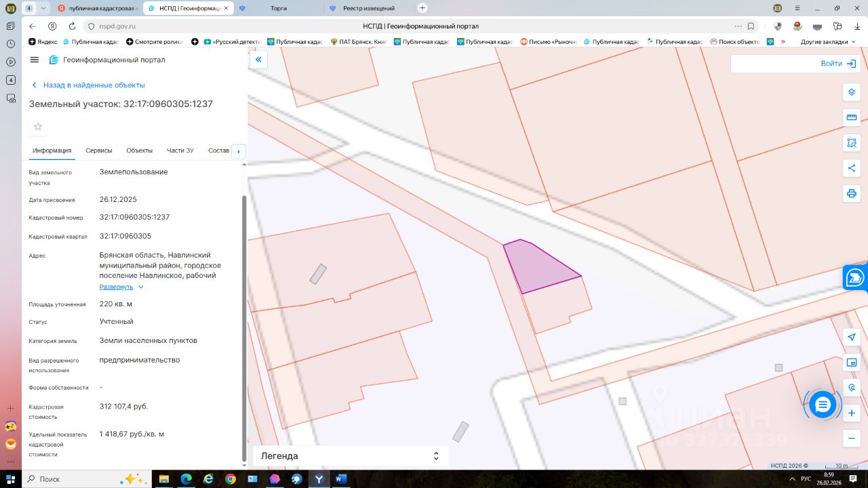
Task: Switch keyboard language РУС in system tray
Action: coord(806,479)
